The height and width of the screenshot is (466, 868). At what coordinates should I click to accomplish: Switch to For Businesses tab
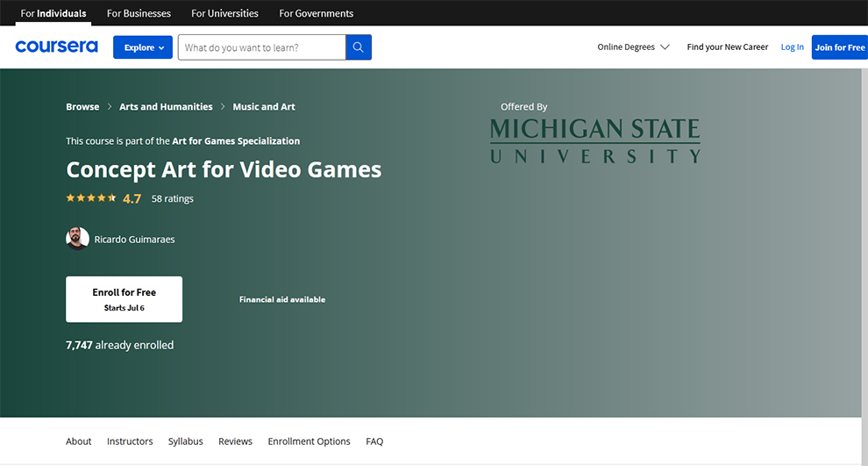click(139, 13)
